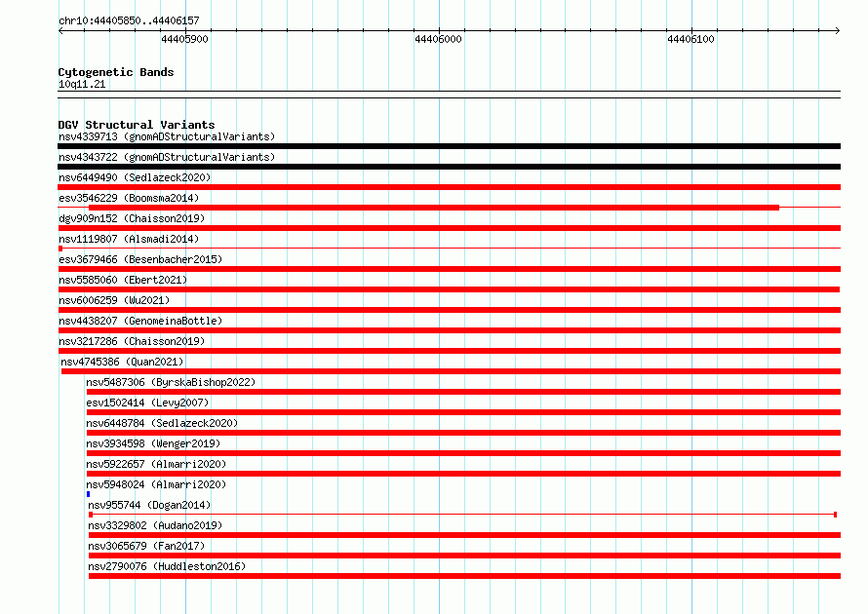The height and width of the screenshot is (614, 868).
Task: Click the red bar under esv3679466
Action: coord(449,269)
